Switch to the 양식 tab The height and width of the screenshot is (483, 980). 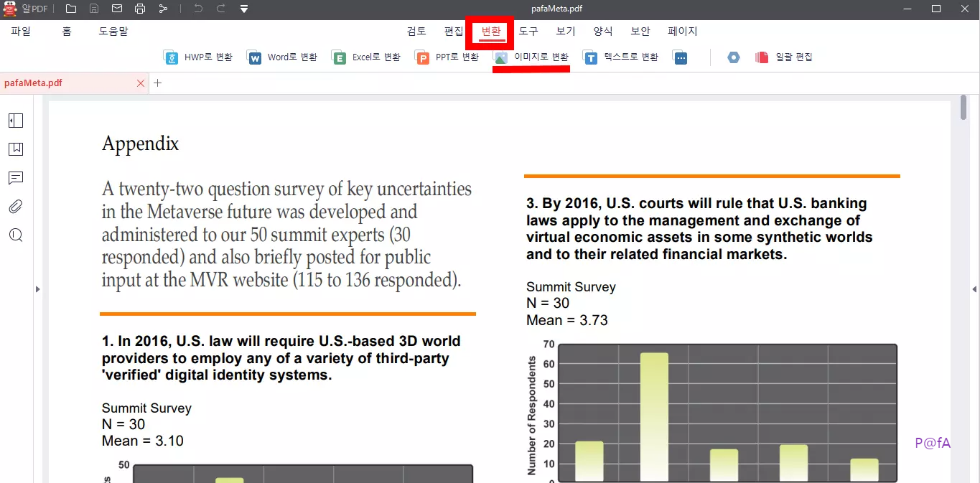603,32
